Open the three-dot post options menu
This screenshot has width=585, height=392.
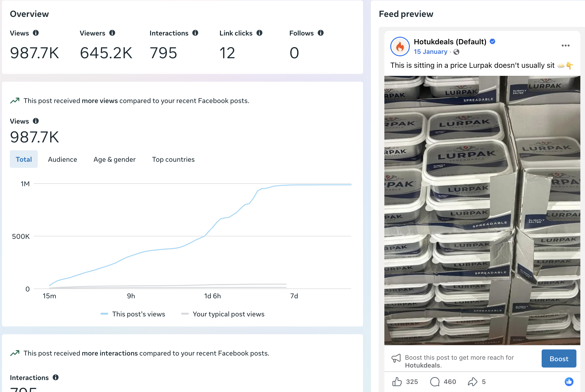pos(565,46)
